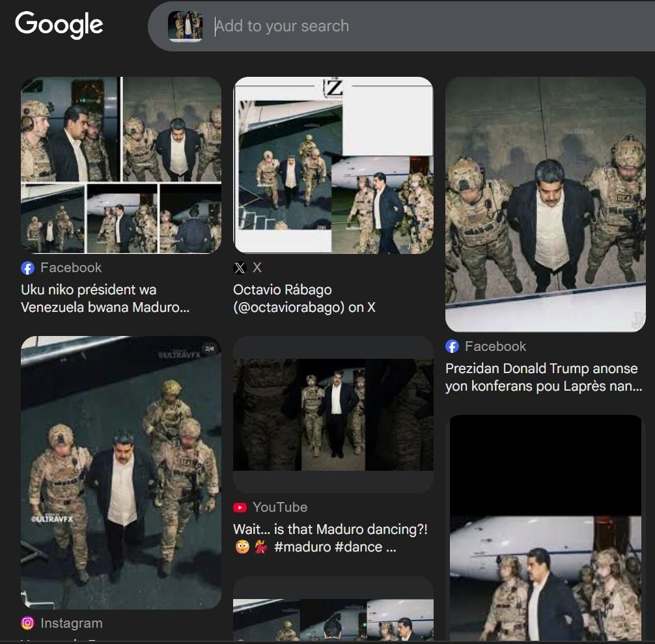The width and height of the screenshot is (655, 644).
Task: Select the image above the Octavio Rábago result
Action: tap(333, 165)
